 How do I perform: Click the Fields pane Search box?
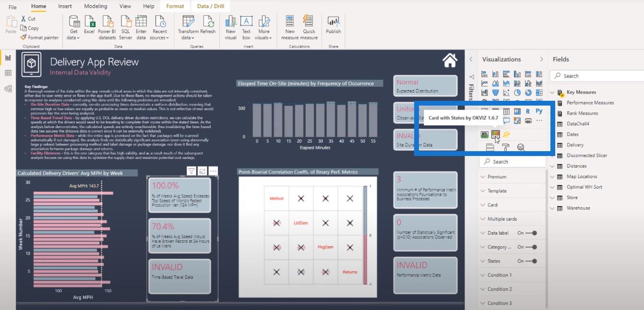(x=596, y=76)
